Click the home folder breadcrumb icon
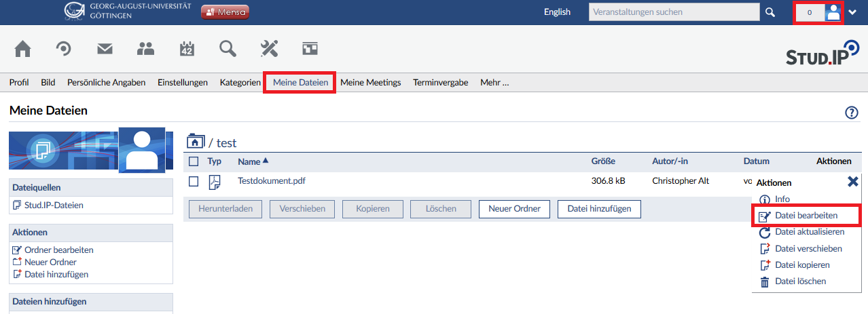868x314 pixels. pos(196,142)
